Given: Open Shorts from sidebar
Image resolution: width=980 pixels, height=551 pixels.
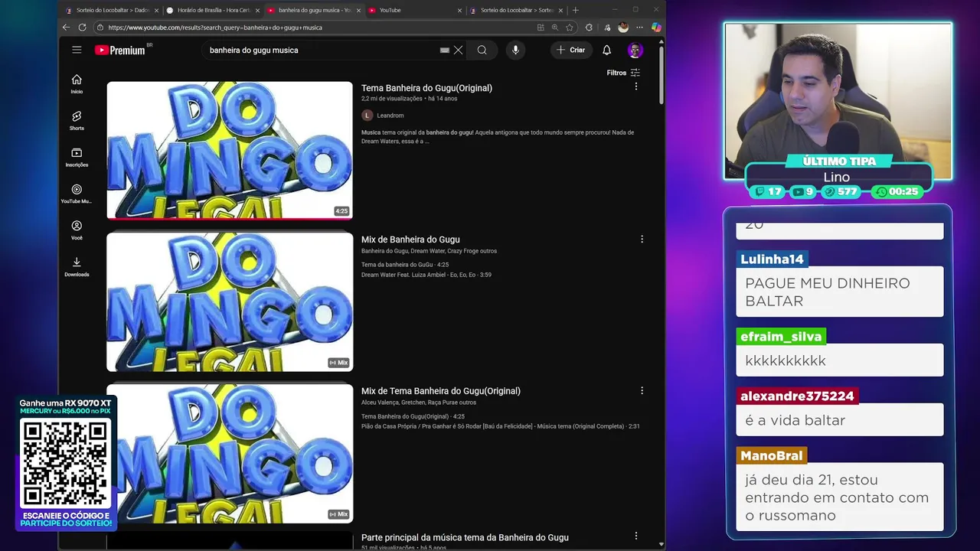Looking at the screenshot, I should point(77,121).
